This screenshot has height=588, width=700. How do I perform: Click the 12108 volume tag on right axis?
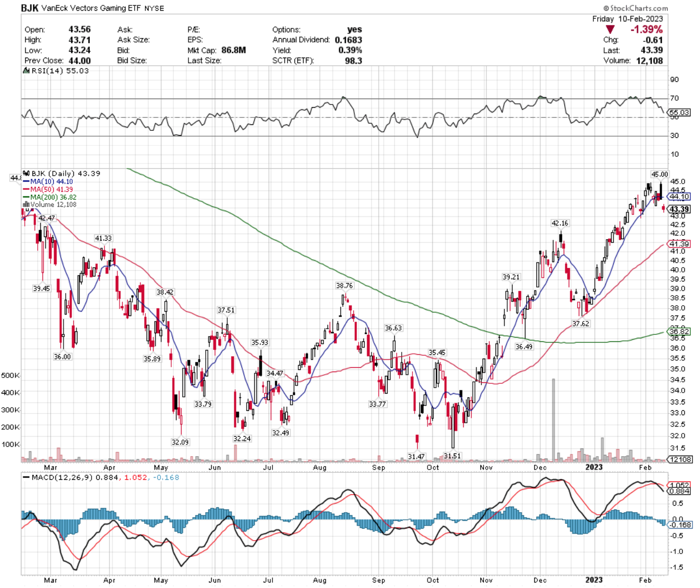[x=679, y=459]
